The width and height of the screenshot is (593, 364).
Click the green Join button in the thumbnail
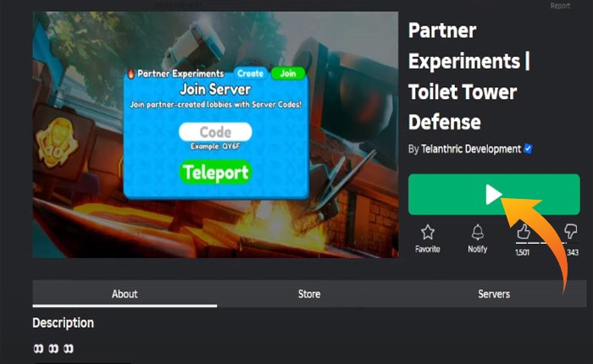288,74
